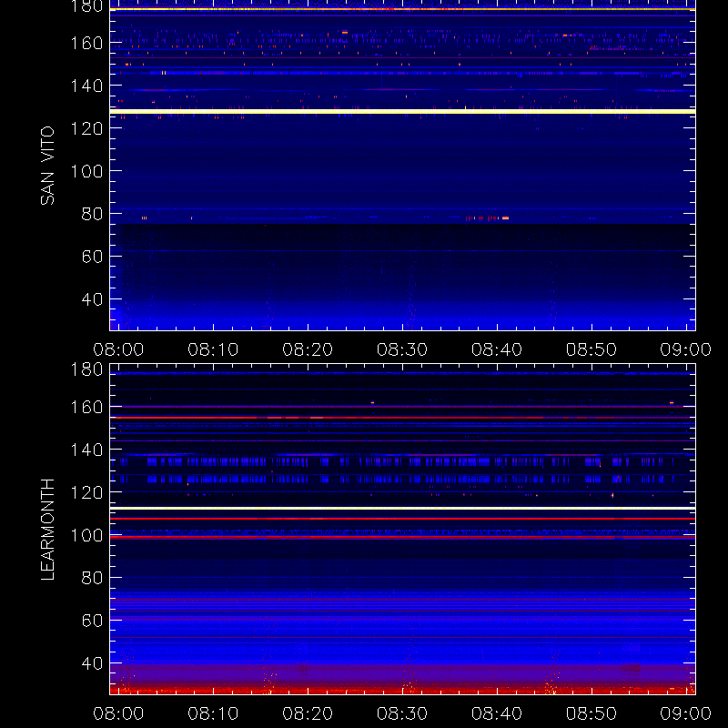Click 09:00 time label under LEARMONTH plot
The height and width of the screenshot is (728, 728).
point(686,713)
